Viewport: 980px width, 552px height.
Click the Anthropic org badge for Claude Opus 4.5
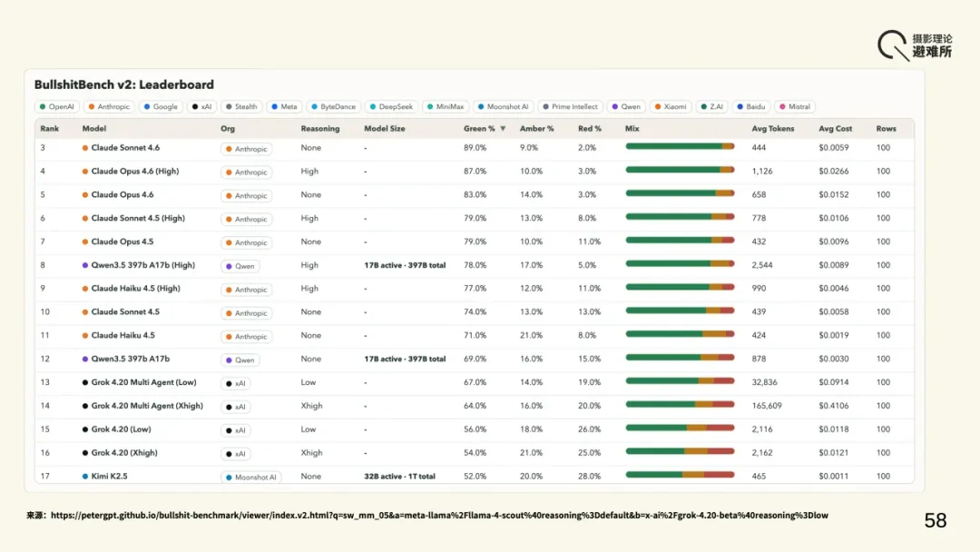click(x=246, y=242)
